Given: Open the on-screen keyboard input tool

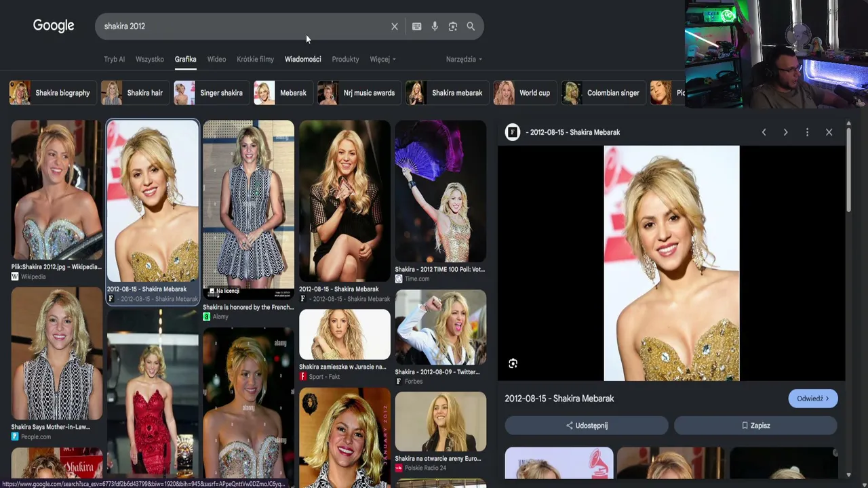Looking at the screenshot, I should (x=416, y=26).
